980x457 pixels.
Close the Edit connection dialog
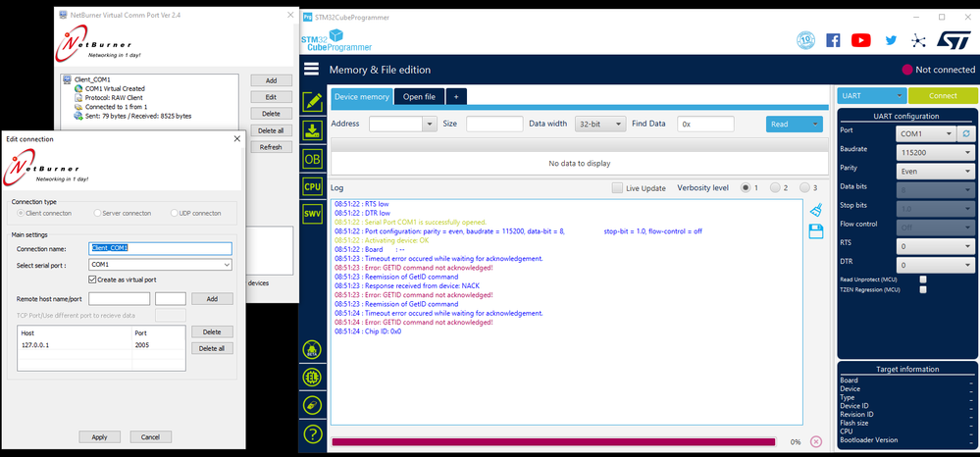pyautogui.click(x=236, y=139)
